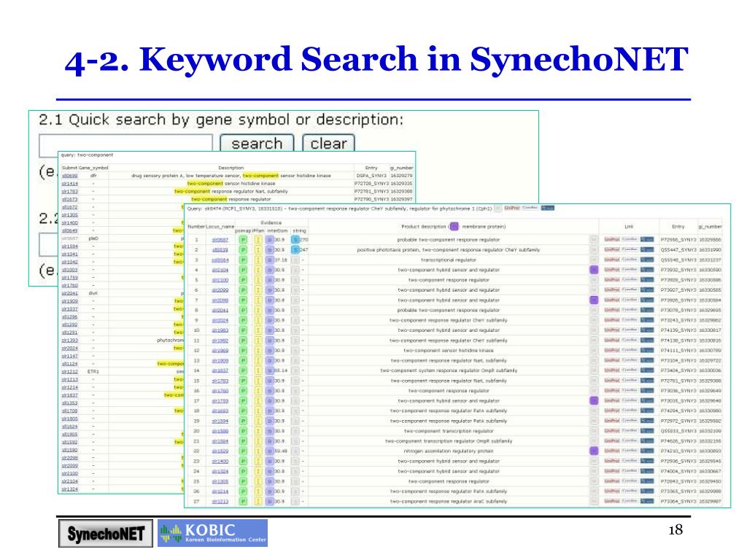Click 'nitrogen assimilation regulatory protein' description
The height and width of the screenshot is (560, 747).
pos(449,451)
